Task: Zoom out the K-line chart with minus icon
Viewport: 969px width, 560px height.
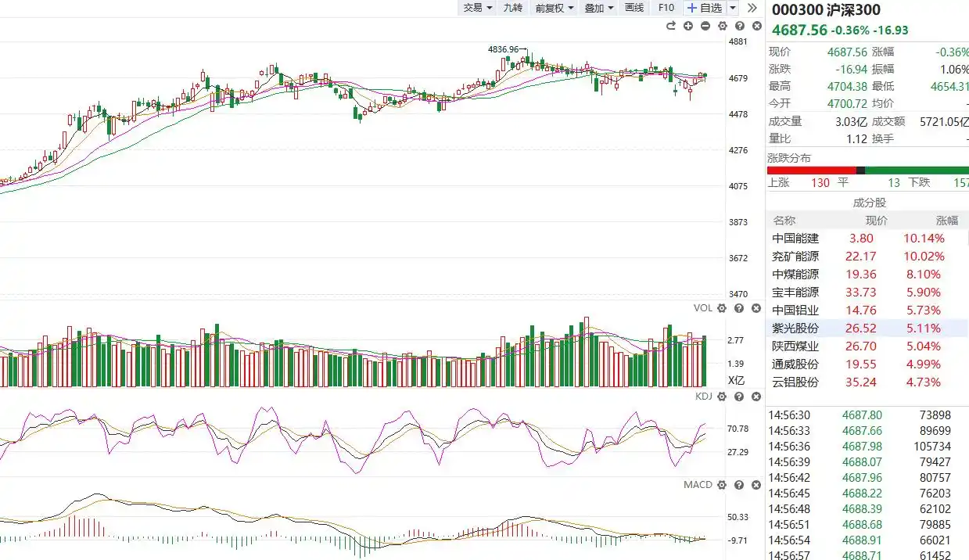Action: [705, 26]
